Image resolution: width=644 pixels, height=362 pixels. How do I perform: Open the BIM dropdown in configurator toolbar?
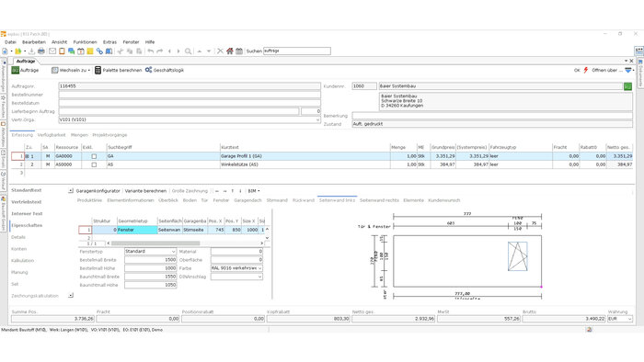[254, 191]
